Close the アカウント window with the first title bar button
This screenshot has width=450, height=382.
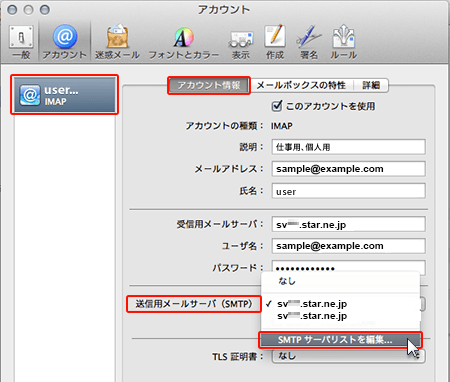coord(12,10)
